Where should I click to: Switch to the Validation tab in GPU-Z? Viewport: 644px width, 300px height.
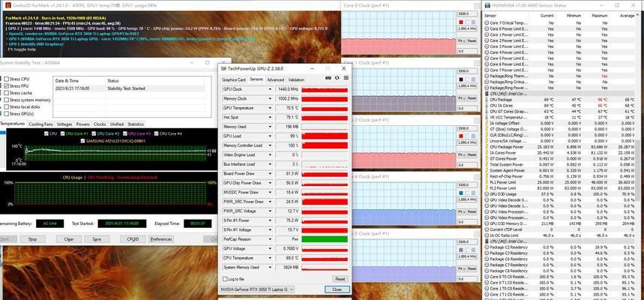pyautogui.click(x=296, y=79)
